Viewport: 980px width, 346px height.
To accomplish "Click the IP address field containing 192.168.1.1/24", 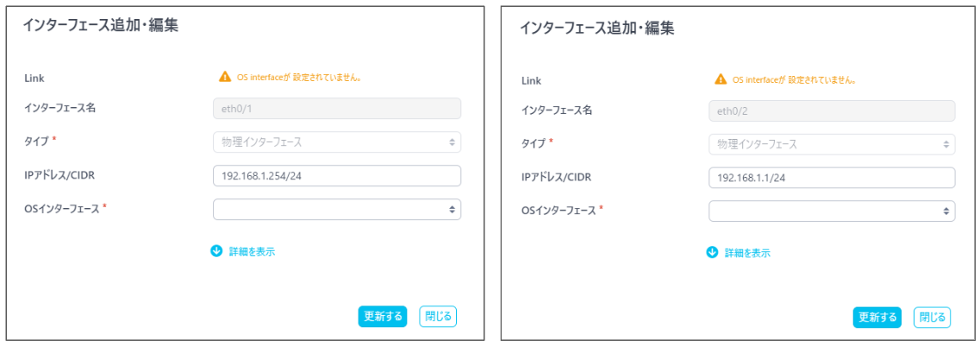I will [832, 178].
